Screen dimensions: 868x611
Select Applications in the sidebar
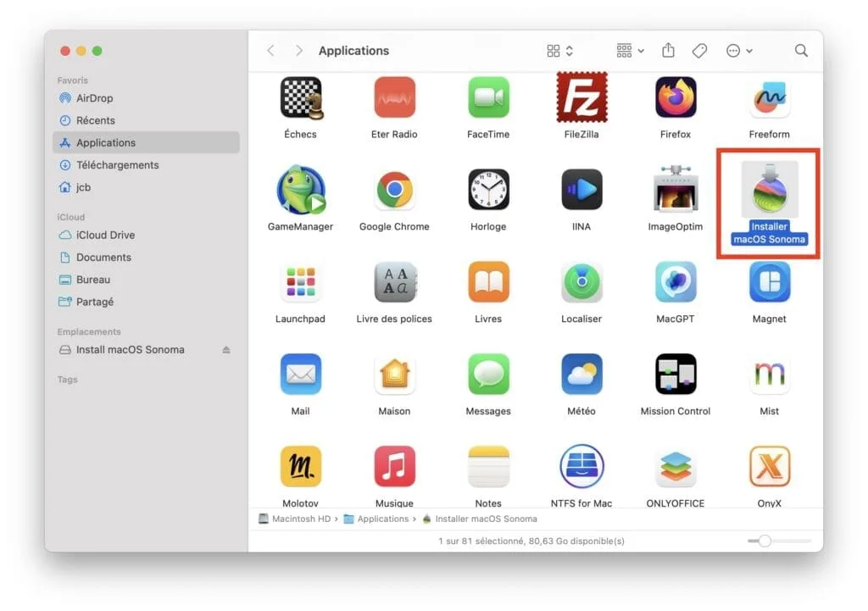click(146, 142)
